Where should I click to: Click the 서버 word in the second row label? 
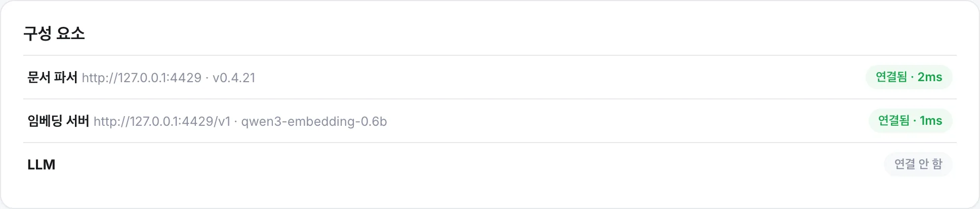click(77, 121)
